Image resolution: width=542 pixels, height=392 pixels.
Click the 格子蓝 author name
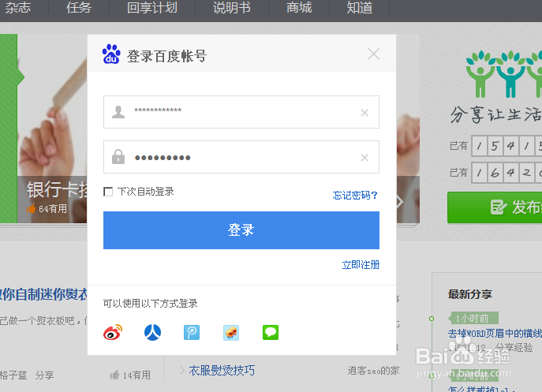[13, 375]
